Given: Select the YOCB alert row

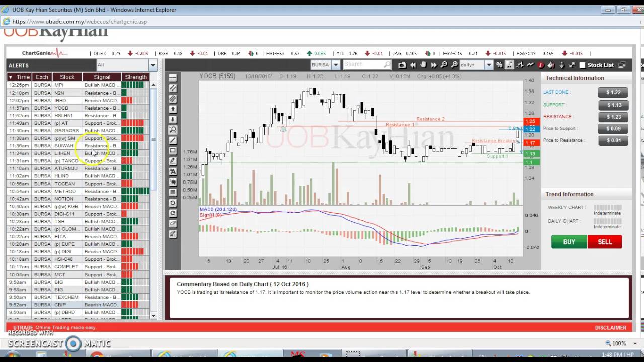Looking at the screenshot, I should pyautogui.click(x=78, y=108).
